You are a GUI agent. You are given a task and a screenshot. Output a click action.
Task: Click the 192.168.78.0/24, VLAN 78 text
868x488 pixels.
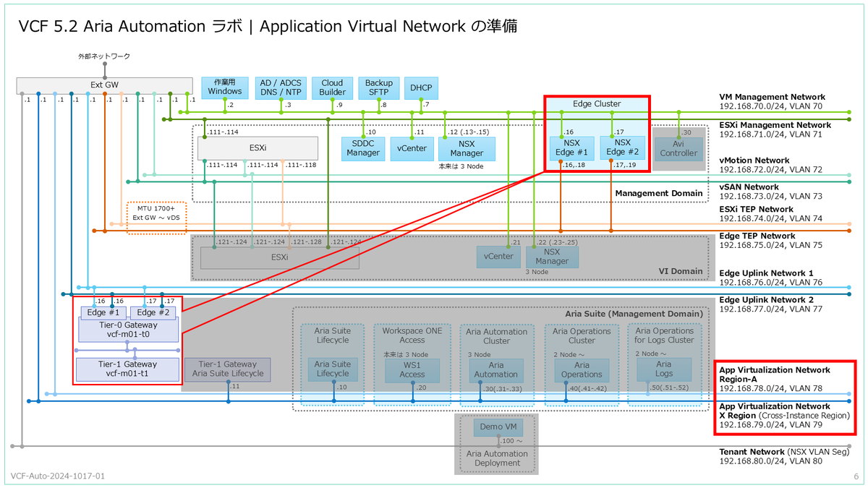click(770, 388)
